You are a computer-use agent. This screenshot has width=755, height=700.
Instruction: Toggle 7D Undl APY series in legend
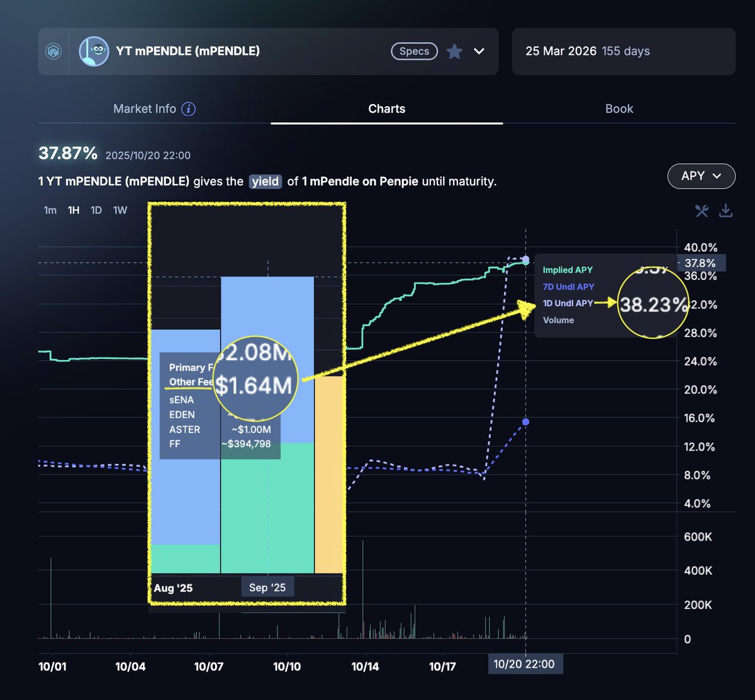[x=568, y=287]
